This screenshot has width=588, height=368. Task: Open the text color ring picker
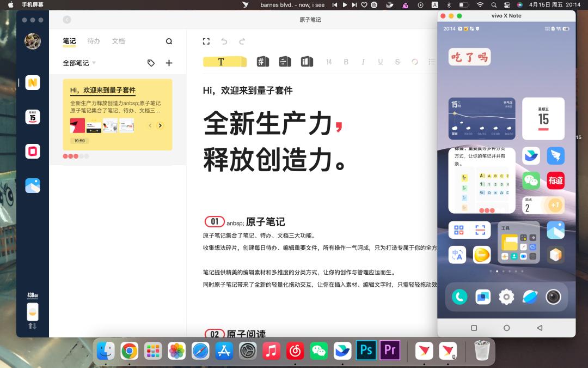pyautogui.click(x=415, y=62)
